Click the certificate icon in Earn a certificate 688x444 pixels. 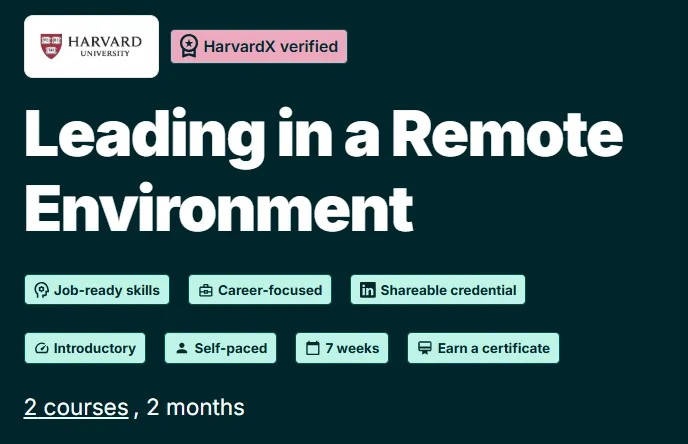coord(425,348)
